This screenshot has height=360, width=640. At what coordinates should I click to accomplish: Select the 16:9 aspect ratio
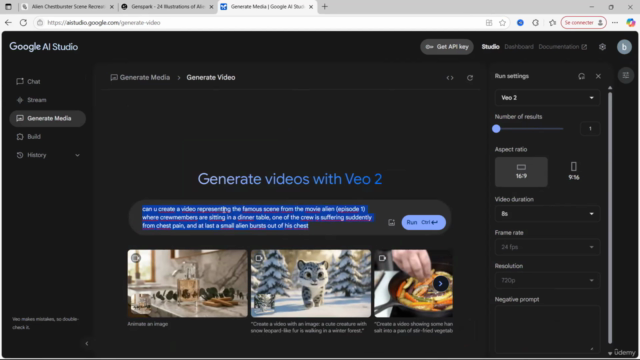[521, 172]
